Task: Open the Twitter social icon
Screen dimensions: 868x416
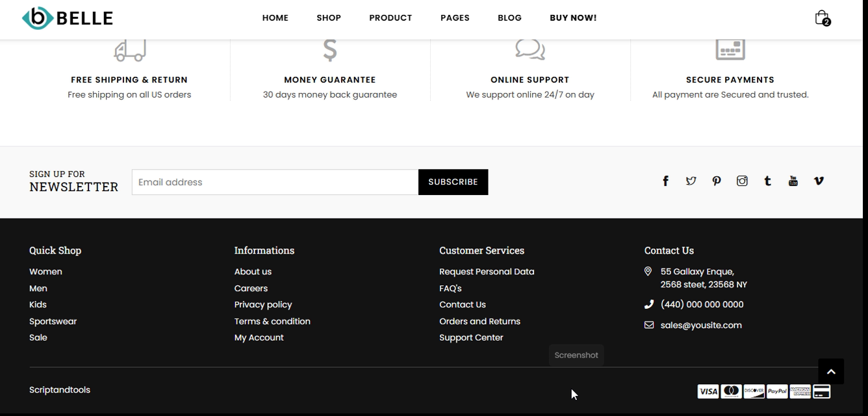Action: tap(691, 181)
